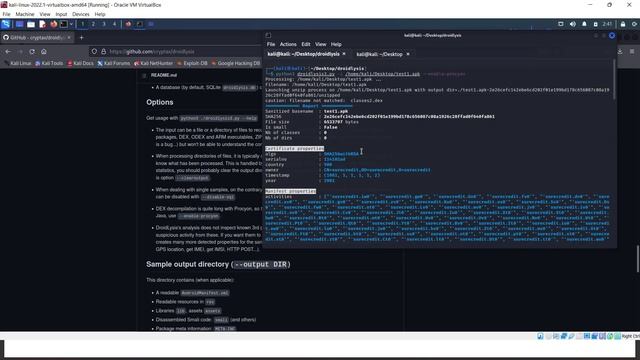The height and width of the screenshot is (360, 640).
Task: Click 'Sample output directory' heading
Action: pos(218,264)
